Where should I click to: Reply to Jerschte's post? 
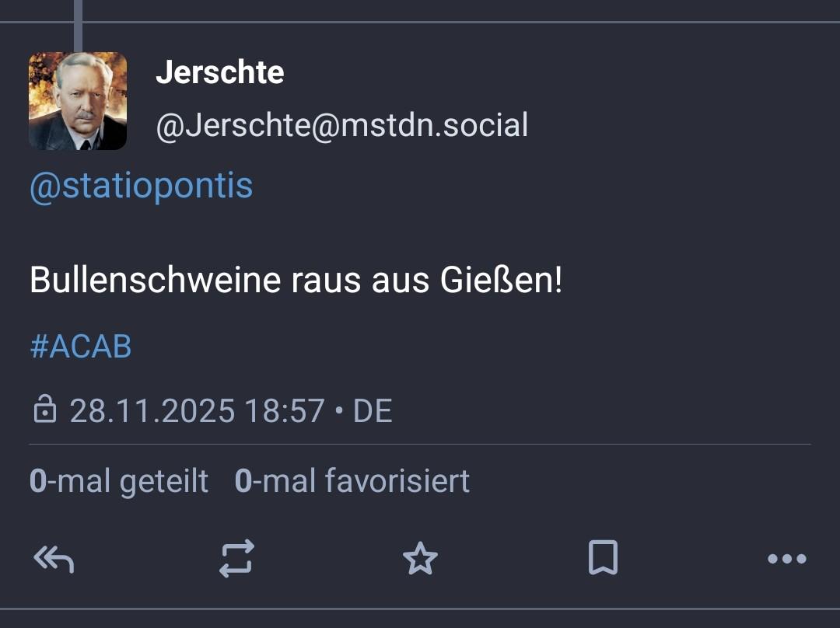(x=54, y=558)
